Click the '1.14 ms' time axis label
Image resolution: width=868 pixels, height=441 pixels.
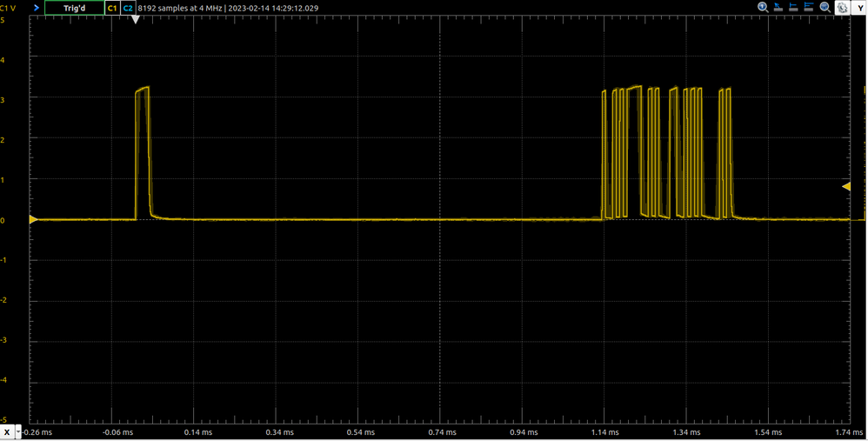coord(605,432)
